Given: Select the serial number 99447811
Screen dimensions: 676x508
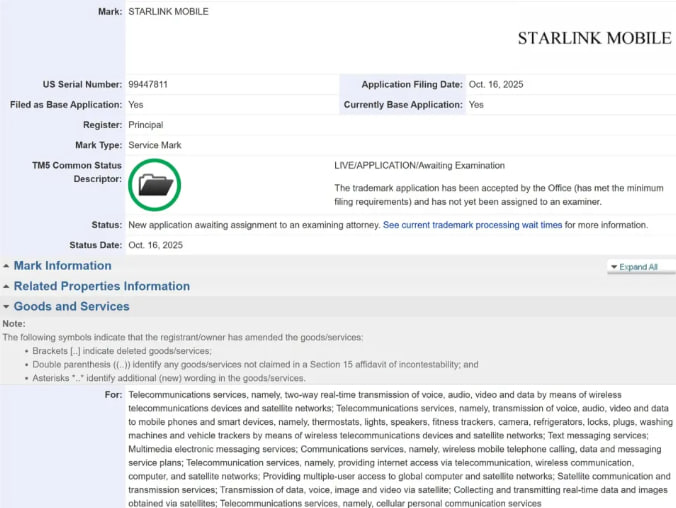Looking at the screenshot, I should [x=148, y=85].
